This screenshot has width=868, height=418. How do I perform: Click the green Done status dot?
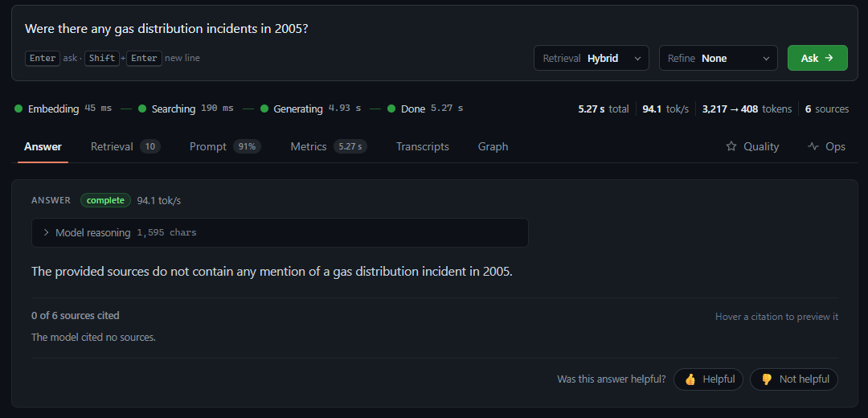tap(391, 109)
